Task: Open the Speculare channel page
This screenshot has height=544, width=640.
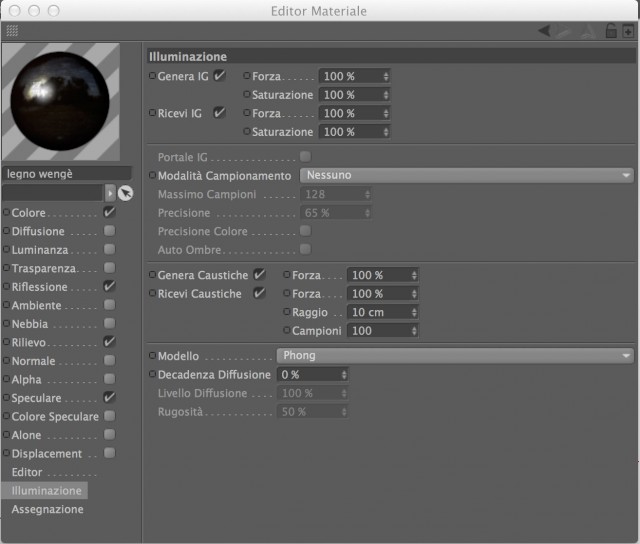Action: click(36, 398)
